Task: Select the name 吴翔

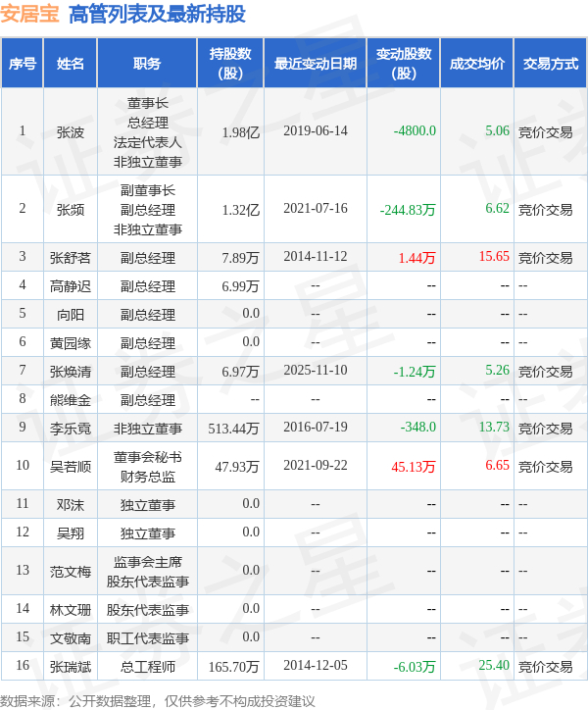Action: 71,532
